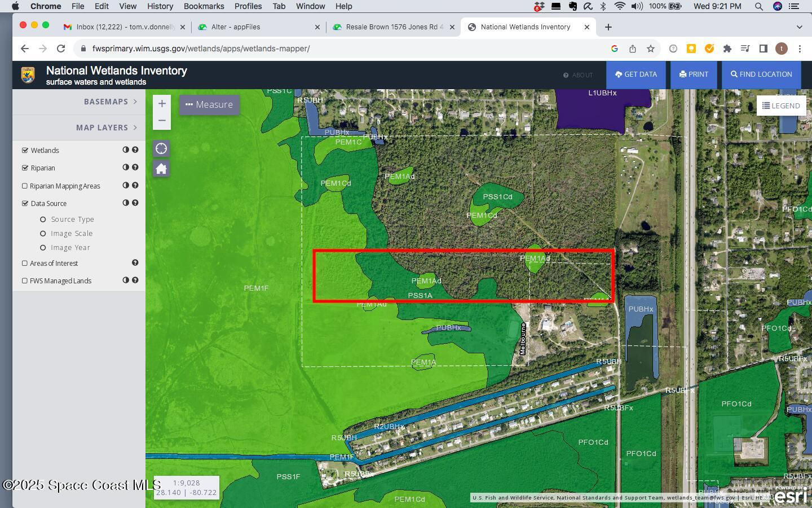The height and width of the screenshot is (508, 812).
Task: Open macOS Spotlight search icon
Action: pos(759,6)
